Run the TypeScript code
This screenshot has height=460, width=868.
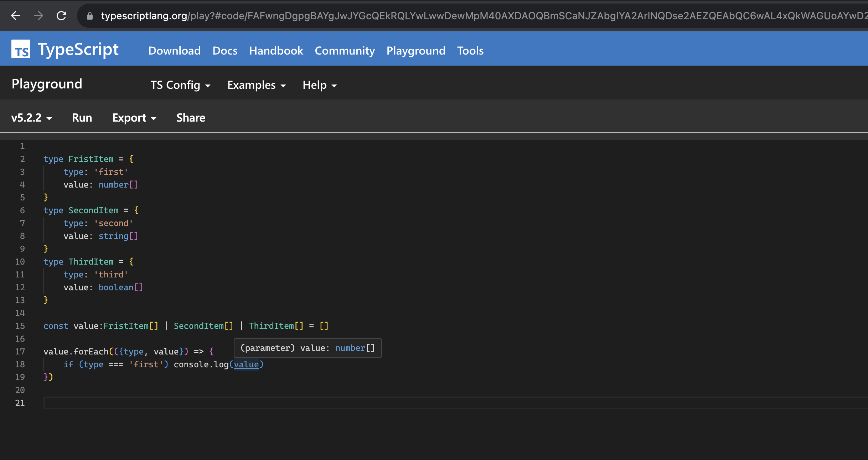pyautogui.click(x=82, y=118)
